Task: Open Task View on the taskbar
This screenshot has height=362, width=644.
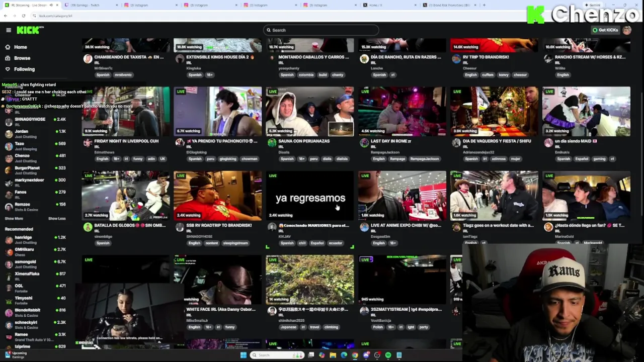Action: coord(311,355)
